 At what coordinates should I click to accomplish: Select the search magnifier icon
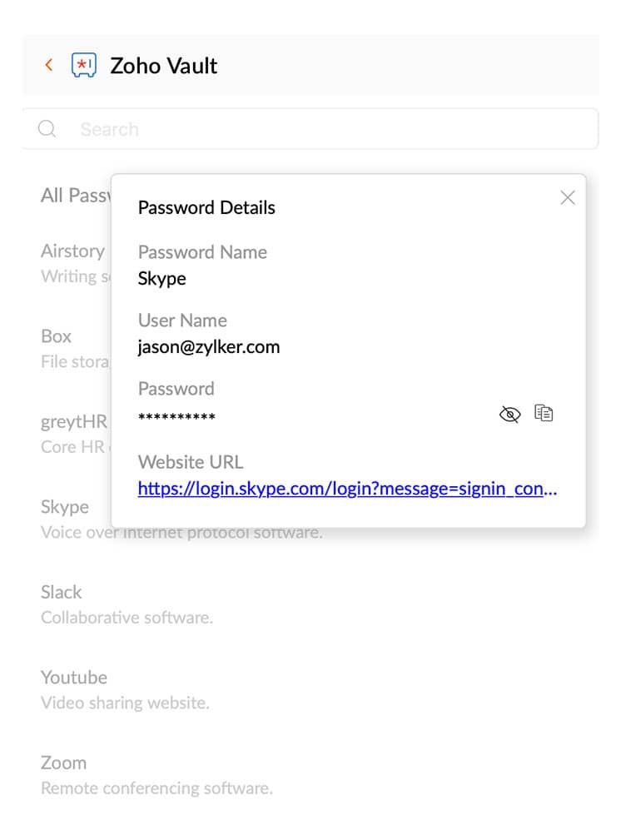pos(47,128)
